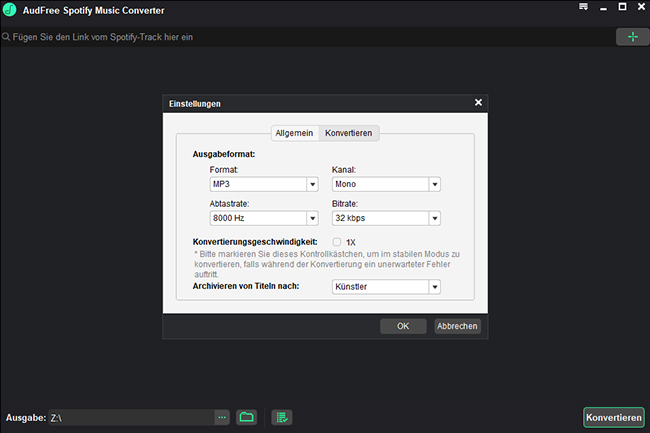The width and height of the screenshot is (650, 433).
Task: Click the green plus add-track button
Action: click(632, 37)
